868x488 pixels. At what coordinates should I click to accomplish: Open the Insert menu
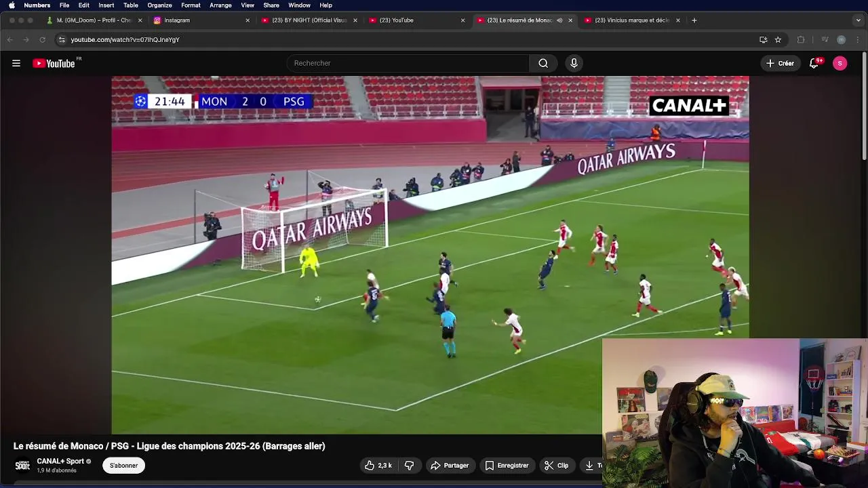pos(106,5)
